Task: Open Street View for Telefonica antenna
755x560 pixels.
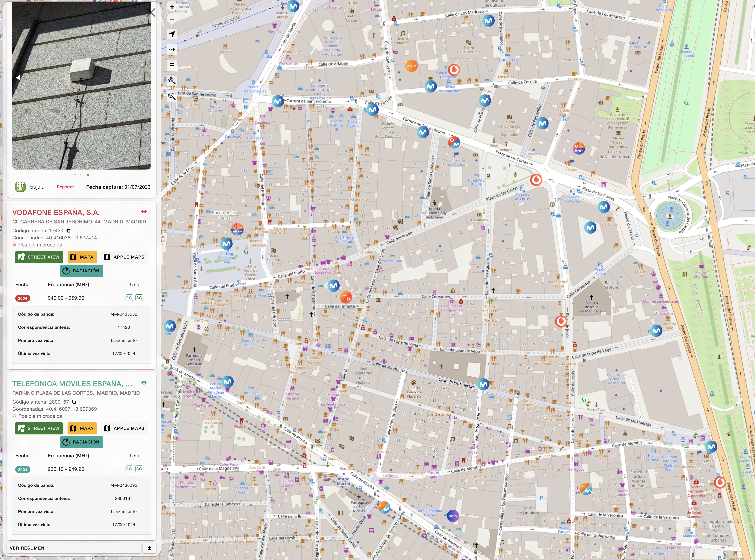Action: (39, 428)
